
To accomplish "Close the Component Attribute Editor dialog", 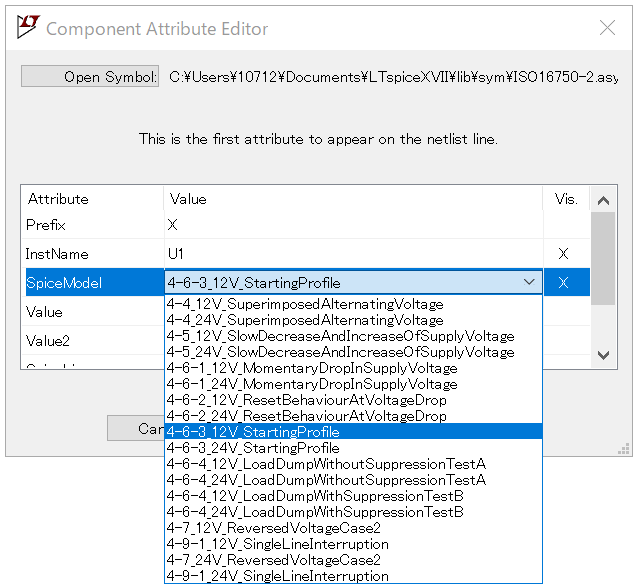I will pos(607,28).
